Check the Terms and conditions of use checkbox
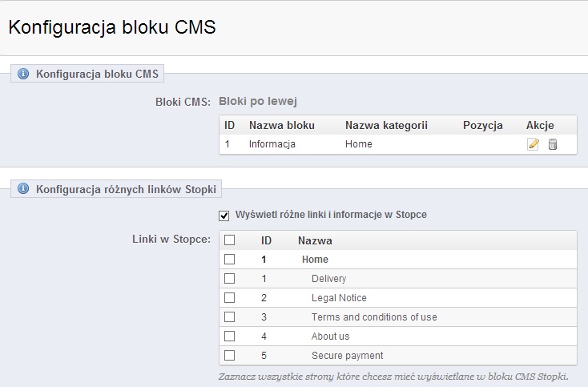 point(230,317)
